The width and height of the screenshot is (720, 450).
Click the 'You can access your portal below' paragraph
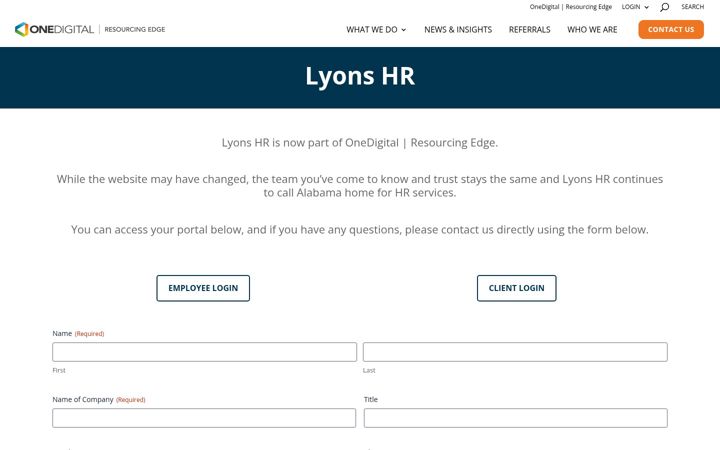tap(360, 230)
